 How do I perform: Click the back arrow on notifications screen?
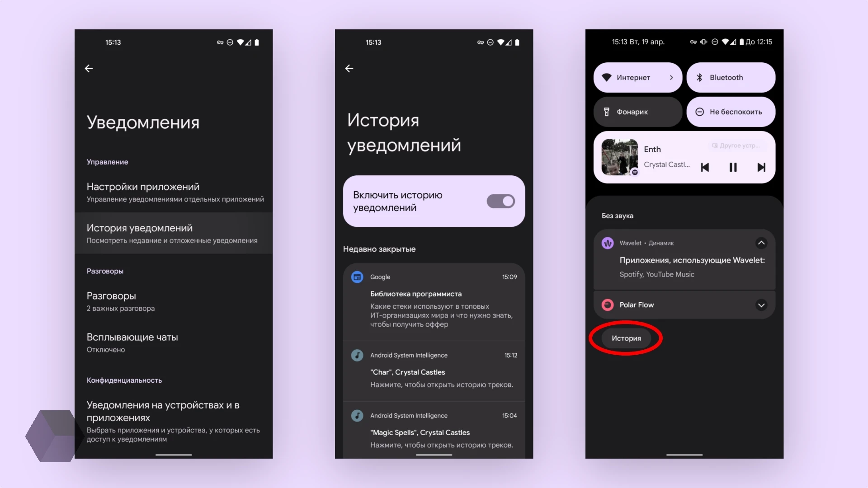89,67
